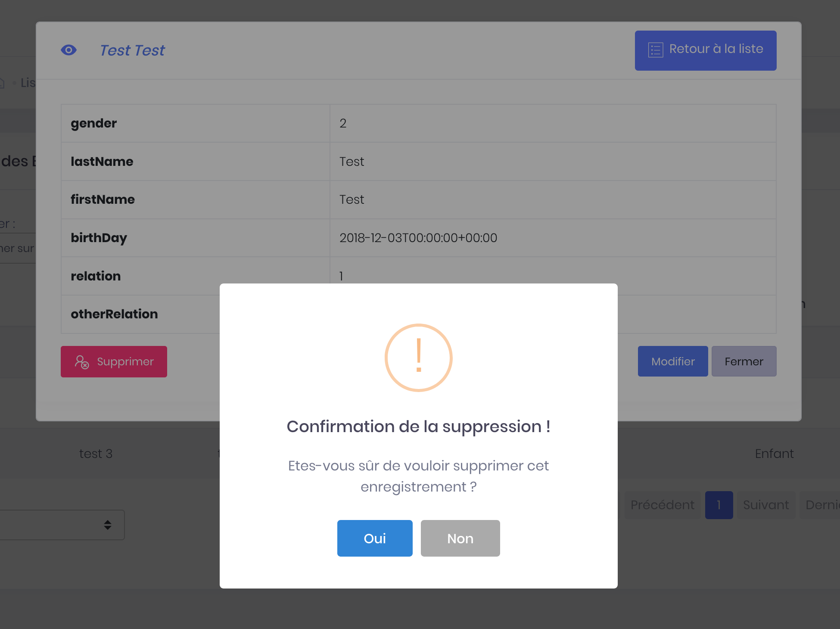
Task: Click the birthDay date value
Action: 418,238
